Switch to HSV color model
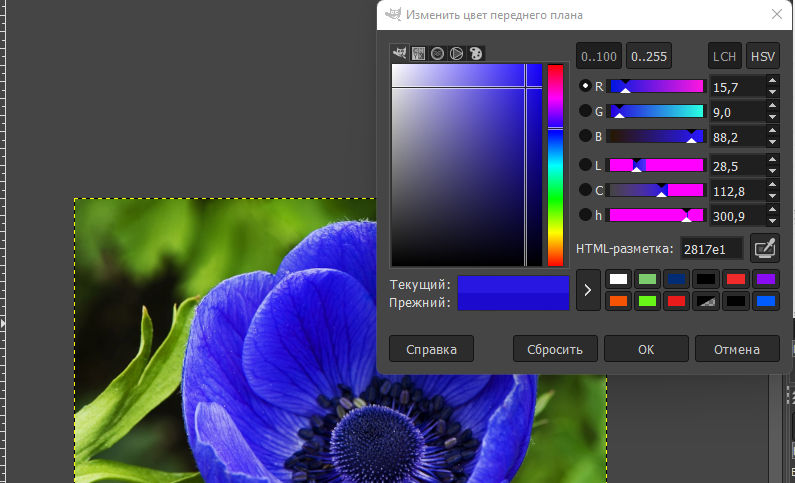This screenshot has width=795, height=483. 763,56
